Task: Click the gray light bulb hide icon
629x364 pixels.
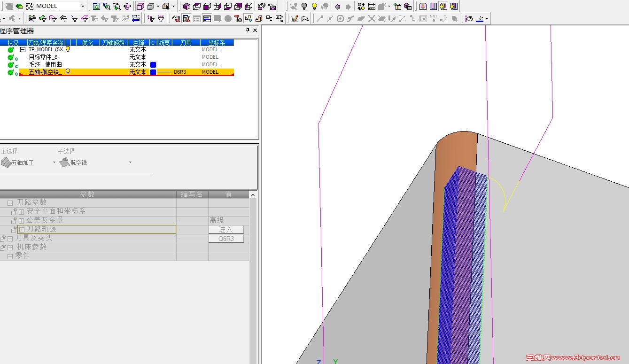Action: tap(304, 7)
